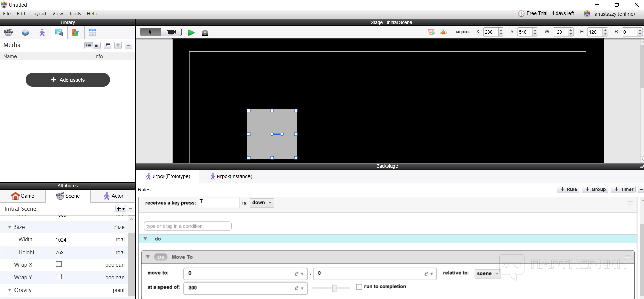The image size is (644, 299).
Task: Open the Actors library tab icon
Action: 42,33
